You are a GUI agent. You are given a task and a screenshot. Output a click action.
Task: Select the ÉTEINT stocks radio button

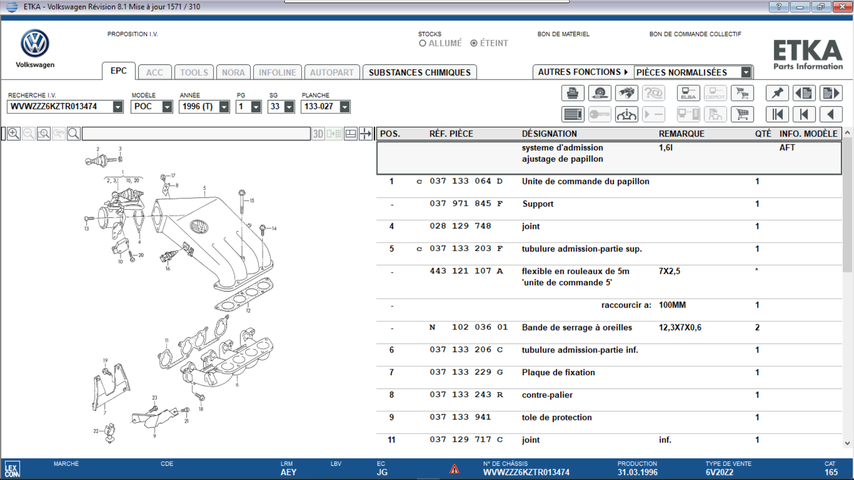474,43
